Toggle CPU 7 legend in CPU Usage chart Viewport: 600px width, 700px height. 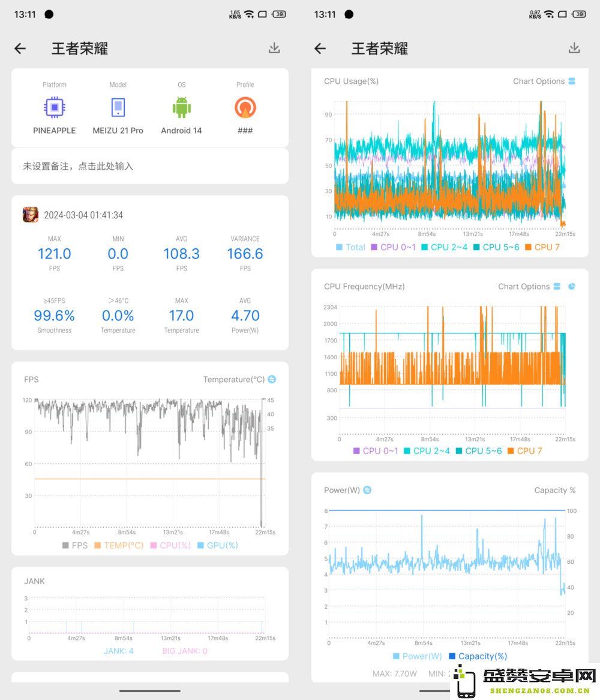(x=542, y=247)
